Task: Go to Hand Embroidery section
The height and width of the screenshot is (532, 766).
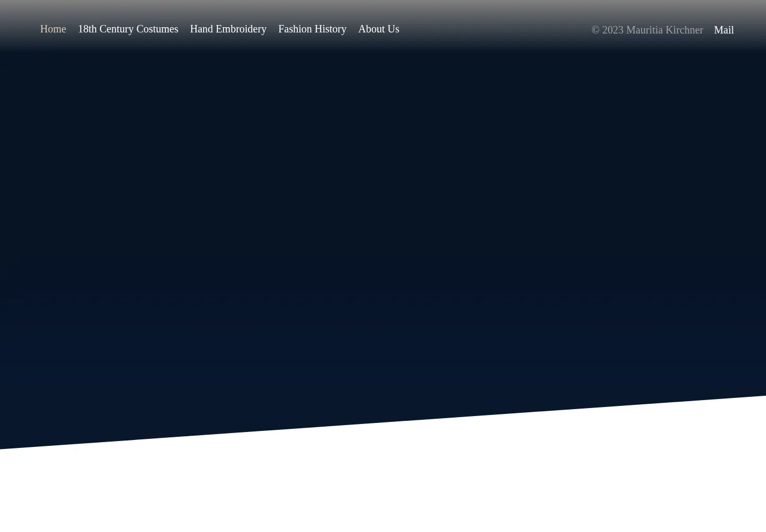Action: coord(228,29)
